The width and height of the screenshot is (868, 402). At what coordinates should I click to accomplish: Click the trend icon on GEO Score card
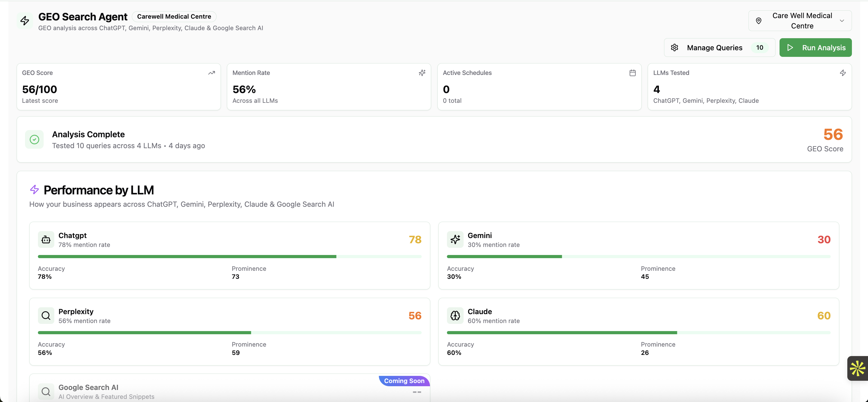click(212, 73)
